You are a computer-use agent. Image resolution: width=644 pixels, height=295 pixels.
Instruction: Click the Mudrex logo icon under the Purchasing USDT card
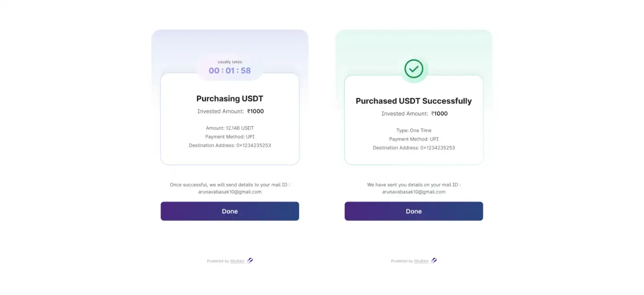(x=250, y=261)
